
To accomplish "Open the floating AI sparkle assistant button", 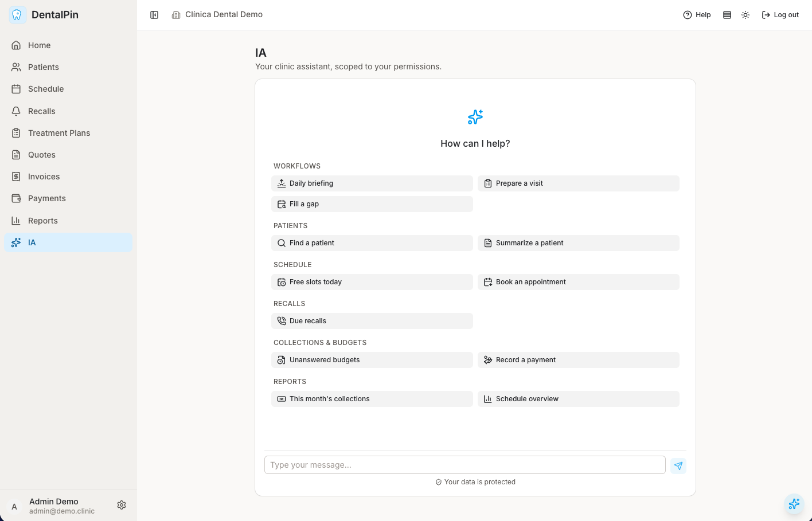I will [x=794, y=504].
